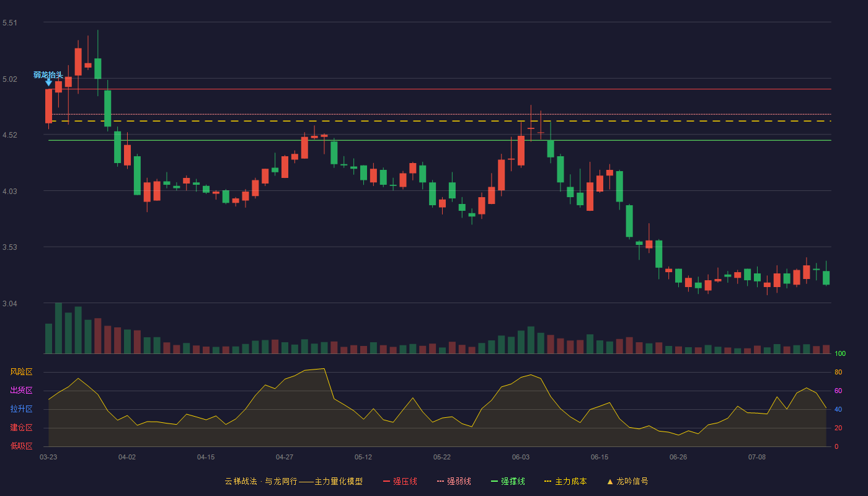Click the 低吸区 zone label

pyautogui.click(x=21, y=446)
